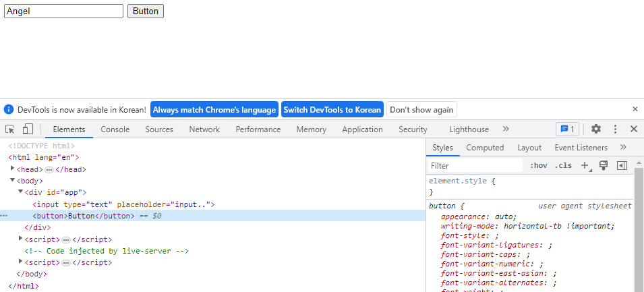Screen dimensions: 644x292
Task: Open DevTools settings gear
Action: pos(596,129)
